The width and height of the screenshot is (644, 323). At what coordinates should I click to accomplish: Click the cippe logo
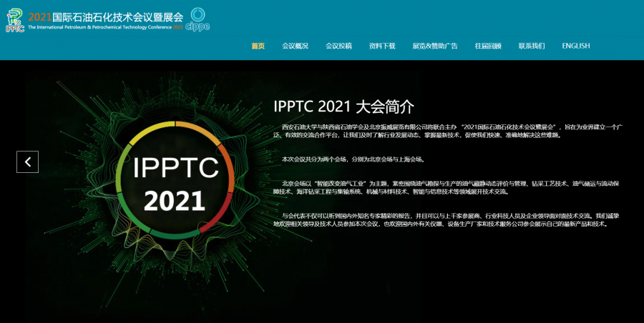[197, 19]
